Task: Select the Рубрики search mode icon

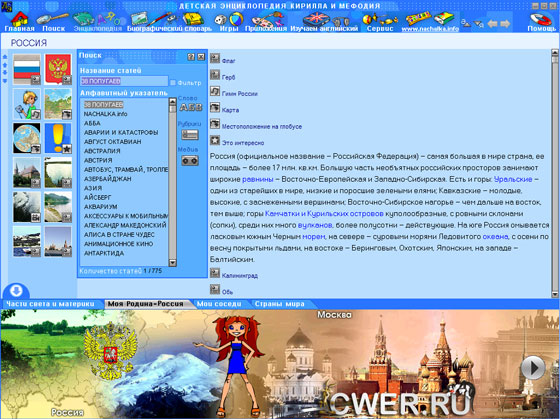Action: [x=190, y=135]
